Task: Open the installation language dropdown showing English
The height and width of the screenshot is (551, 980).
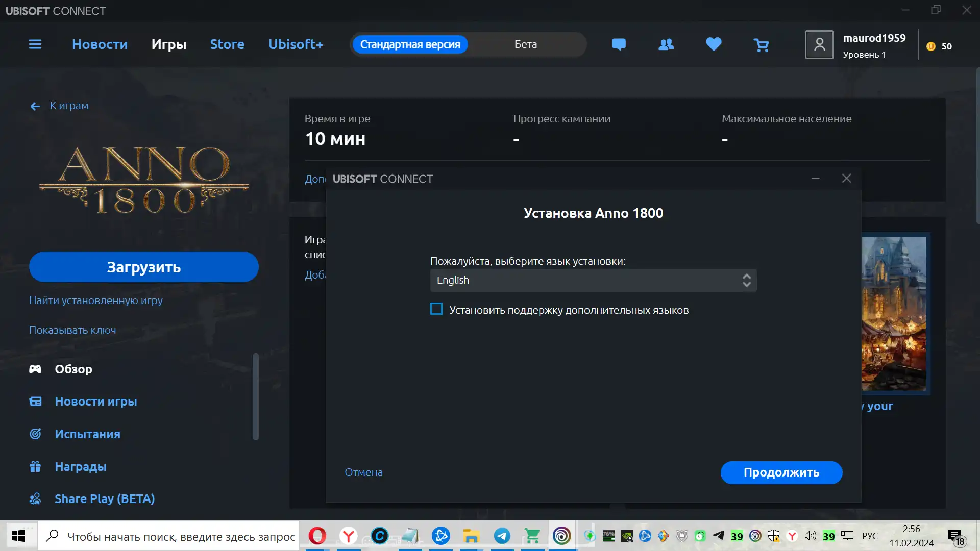Action: pyautogui.click(x=593, y=280)
